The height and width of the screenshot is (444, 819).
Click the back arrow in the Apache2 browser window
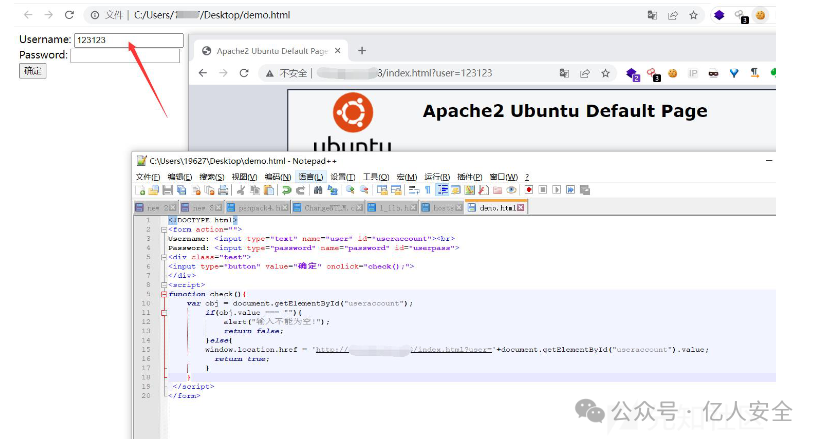click(203, 73)
